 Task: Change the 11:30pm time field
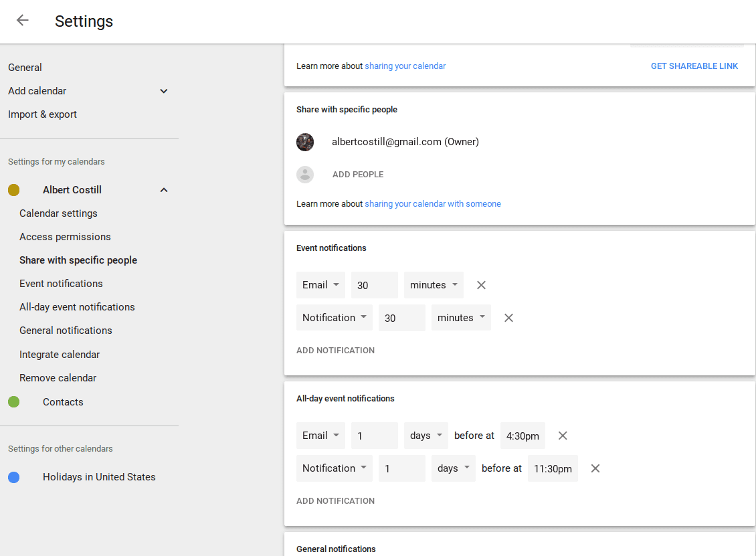pos(553,468)
